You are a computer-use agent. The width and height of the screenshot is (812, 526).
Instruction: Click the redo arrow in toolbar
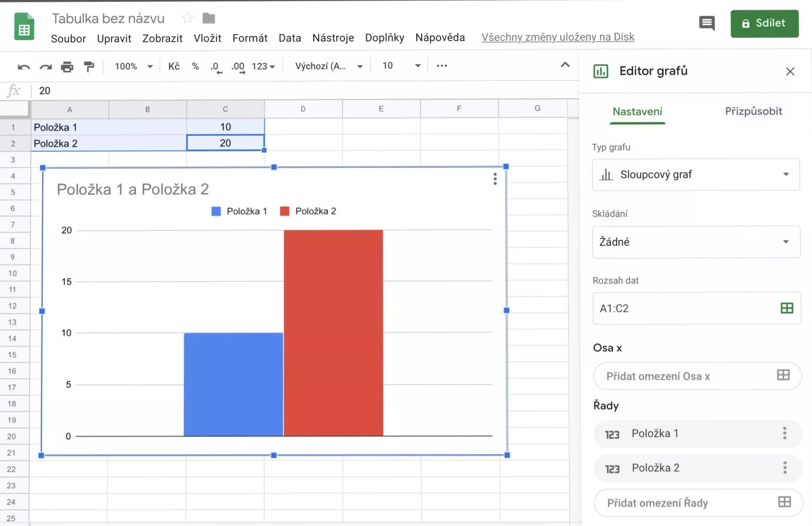(x=45, y=67)
